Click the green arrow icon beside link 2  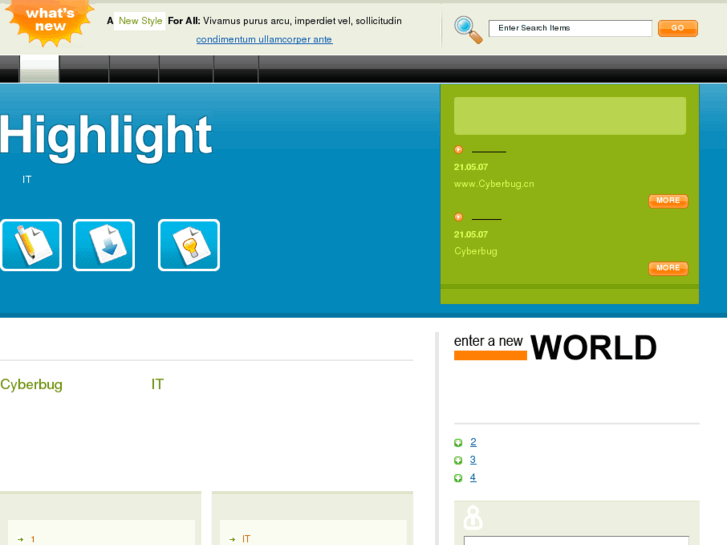(458, 443)
